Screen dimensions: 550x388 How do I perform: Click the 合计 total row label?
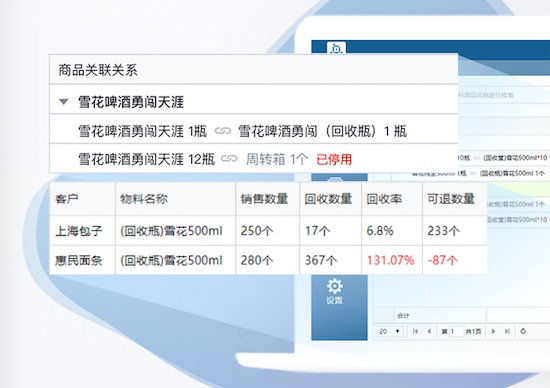click(403, 315)
